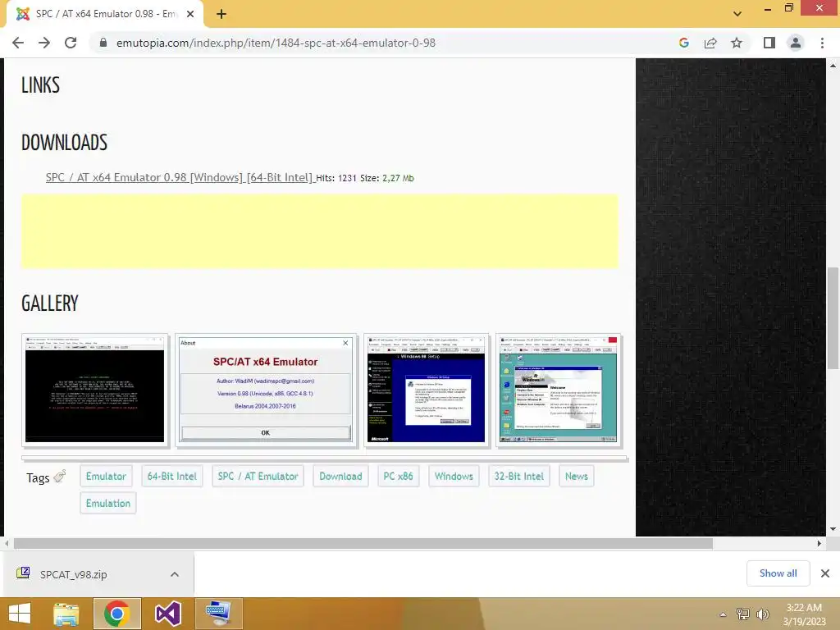The height and width of the screenshot is (630, 840).
Task: Show hidden system tray icons
Action: click(x=724, y=614)
